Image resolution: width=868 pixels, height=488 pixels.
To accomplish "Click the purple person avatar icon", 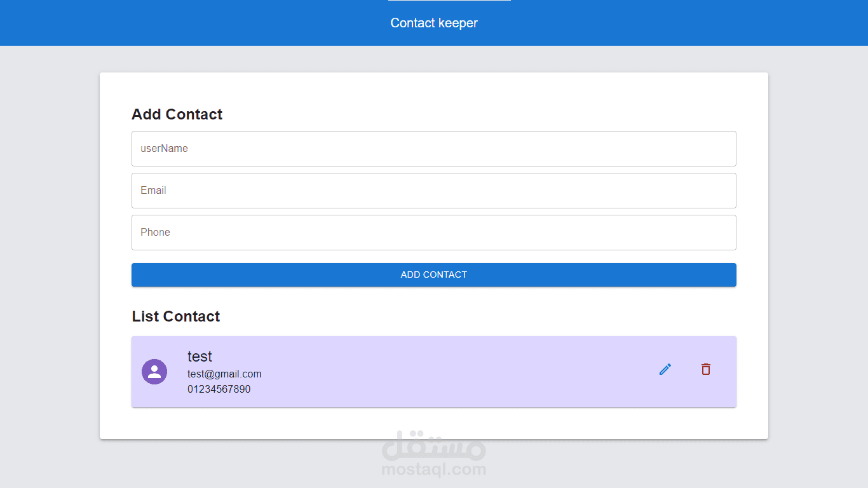I will click(154, 372).
